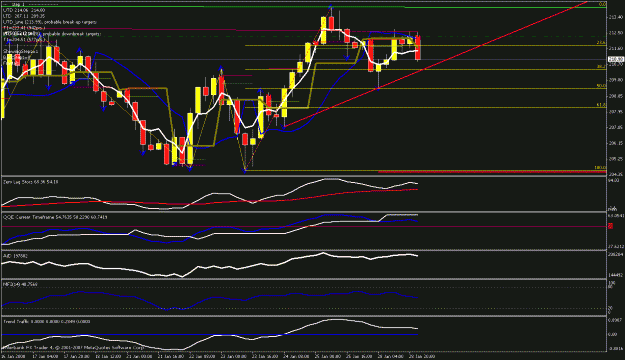Click the highlighted current price tag on scale
Image resolution: width=625 pixels, height=360 pixels.
[616, 59]
